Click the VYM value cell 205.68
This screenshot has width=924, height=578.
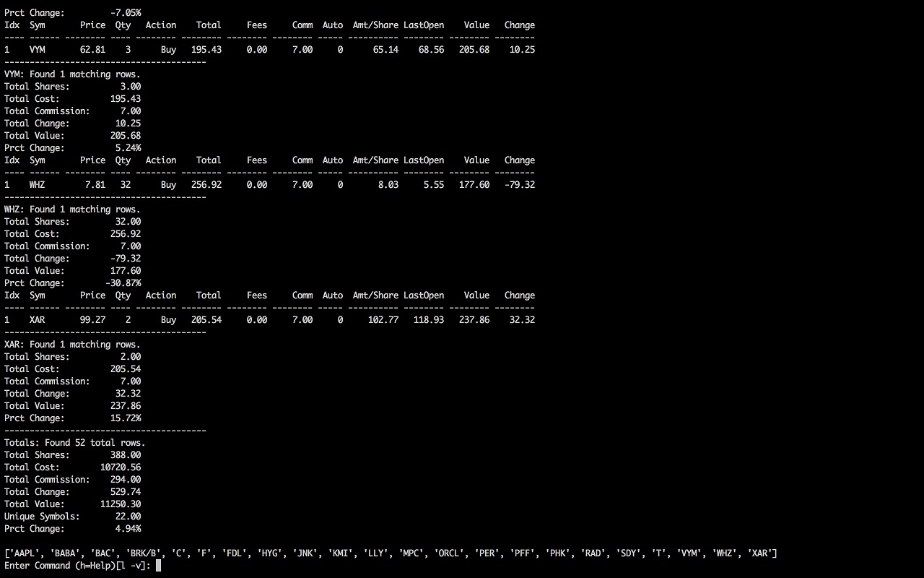tap(474, 50)
